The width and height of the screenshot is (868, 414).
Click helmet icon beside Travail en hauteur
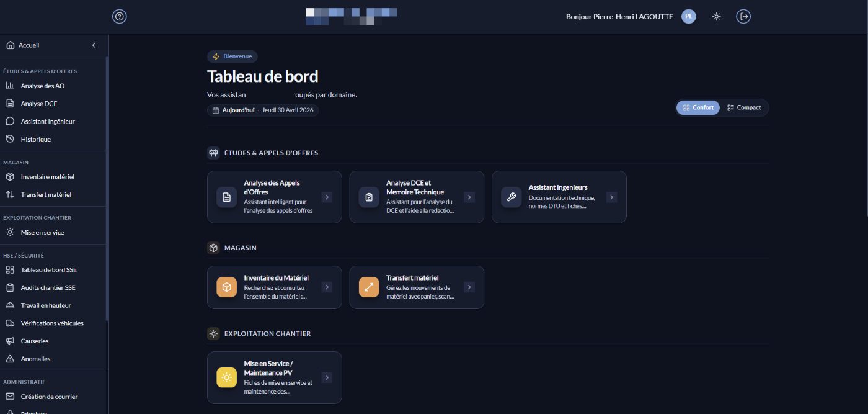point(10,305)
